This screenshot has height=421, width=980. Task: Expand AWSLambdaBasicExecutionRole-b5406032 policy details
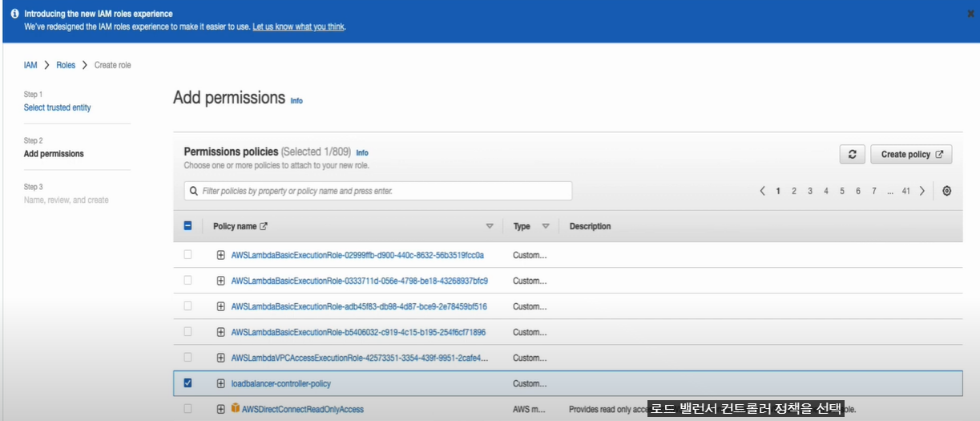221,332
